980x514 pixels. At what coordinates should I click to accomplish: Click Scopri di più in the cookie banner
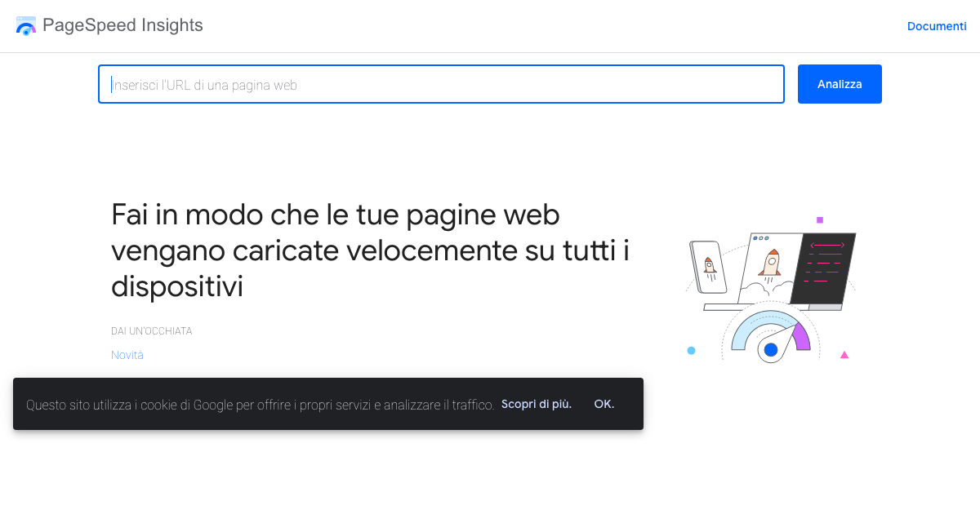(x=536, y=404)
